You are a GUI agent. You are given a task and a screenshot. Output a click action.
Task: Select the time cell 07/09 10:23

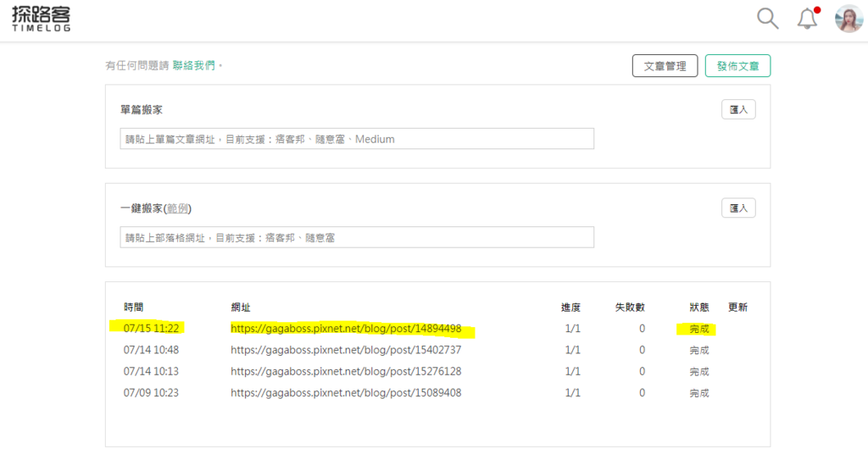[151, 393]
